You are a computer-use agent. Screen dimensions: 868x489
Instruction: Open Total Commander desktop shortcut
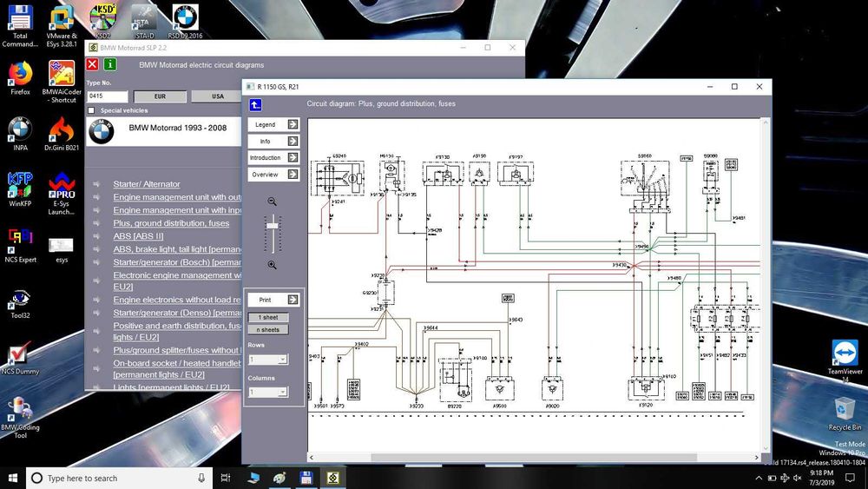point(20,25)
